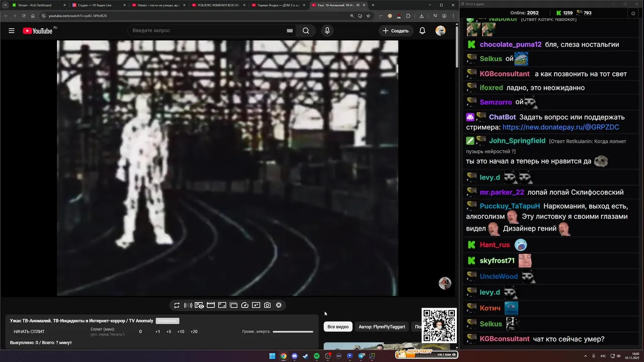Image resolution: width=644 pixels, height=362 pixels.
Task: Click the picture-in-picture icon in player toolbar
Action: pos(222,305)
